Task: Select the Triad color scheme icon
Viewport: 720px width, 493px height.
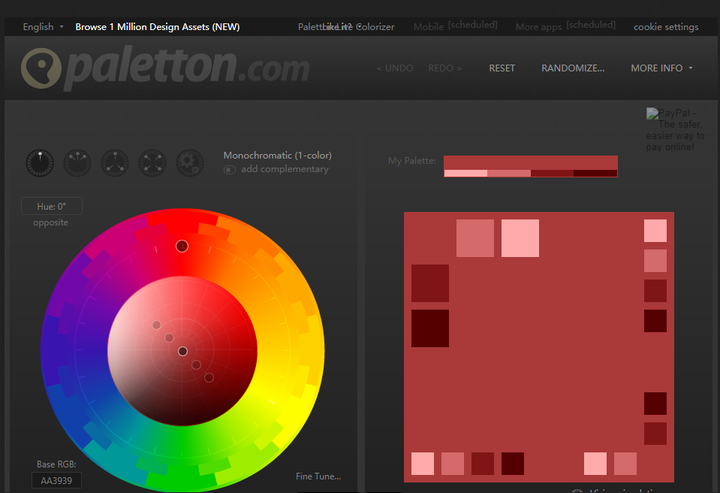Action: [x=115, y=163]
